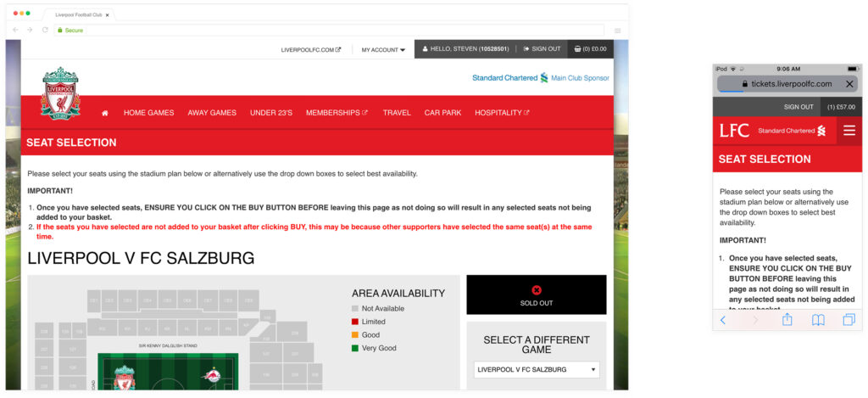The height and width of the screenshot is (398, 868).
Task: Stop loading with the mobile address bar X
Action: 849,84
